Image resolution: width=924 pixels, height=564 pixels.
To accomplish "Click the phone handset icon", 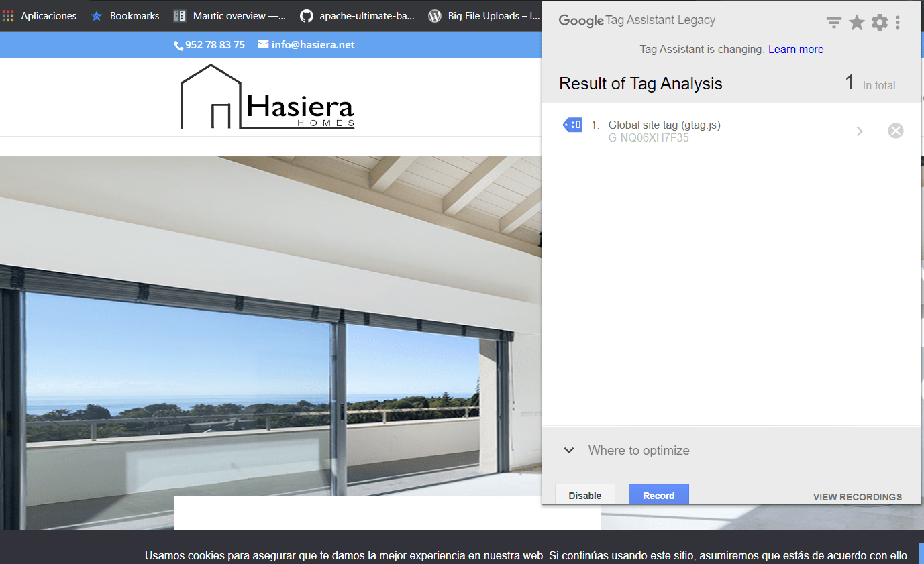I will pyautogui.click(x=178, y=46).
